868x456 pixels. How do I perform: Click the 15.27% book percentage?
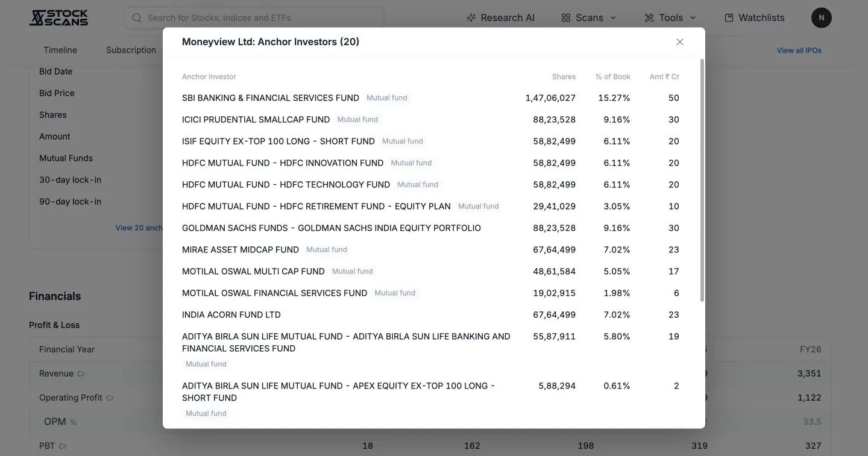tap(614, 98)
